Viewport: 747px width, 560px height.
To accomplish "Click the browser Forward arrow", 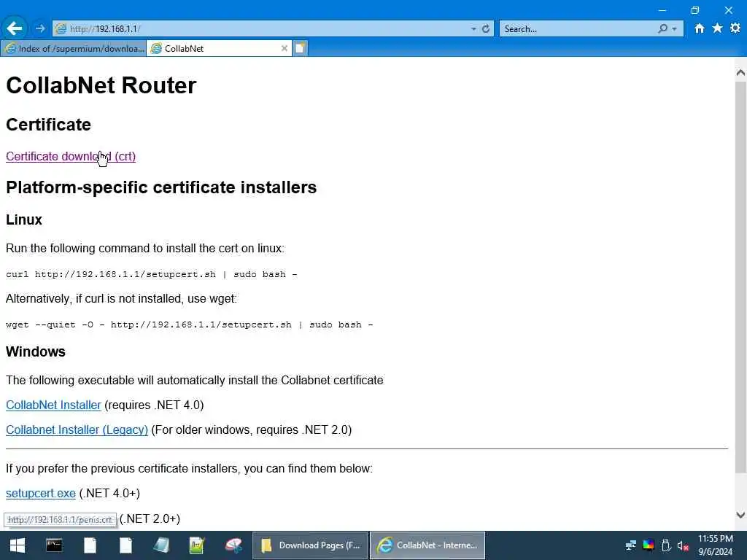I will 40,28.
